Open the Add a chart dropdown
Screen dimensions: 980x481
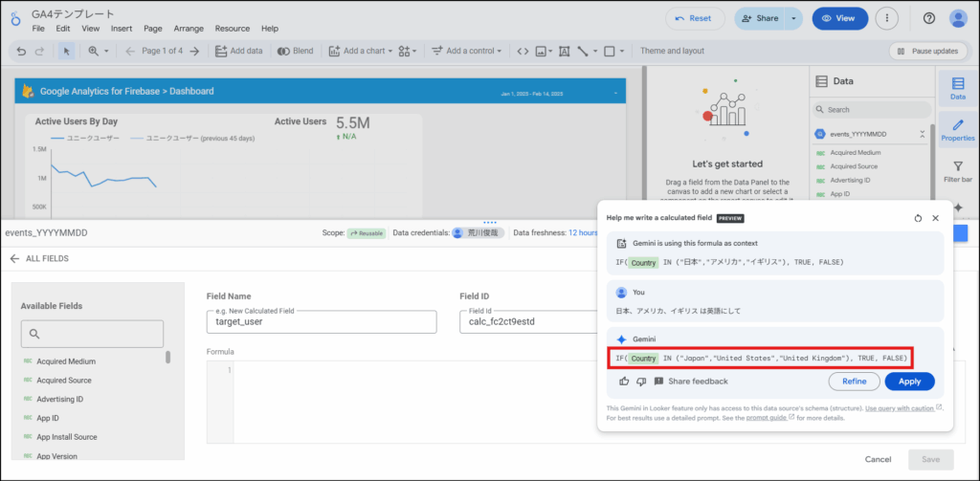(x=361, y=52)
